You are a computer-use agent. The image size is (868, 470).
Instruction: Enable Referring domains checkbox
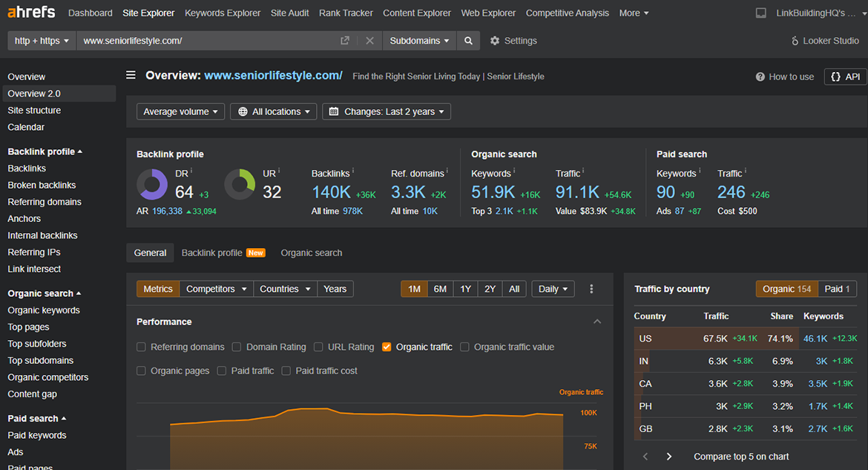click(x=141, y=347)
